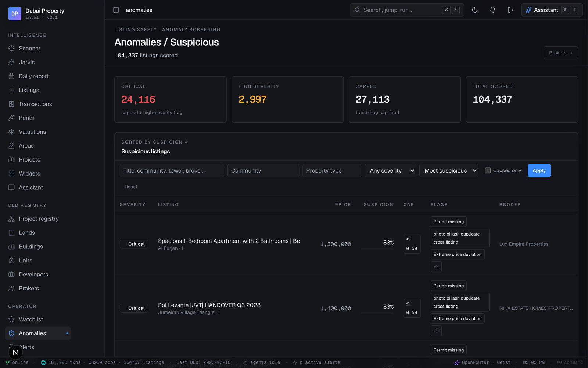This screenshot has width=588, height=368.
Task: Click Extreme price deviation flag, Sol Levante row
Action: [x=458, y=319]
